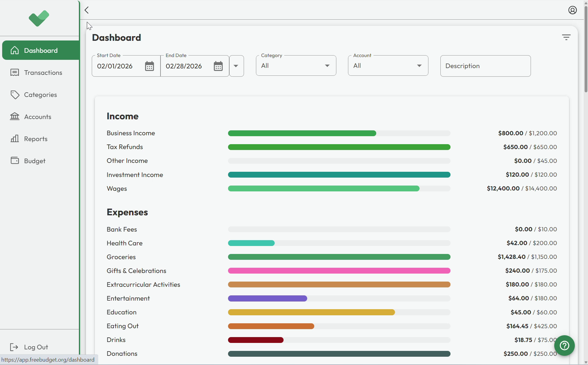Open the Start Date calendar picker
Image resolution: width=588 pixels, height=365 pixels.
click(149, 66)
